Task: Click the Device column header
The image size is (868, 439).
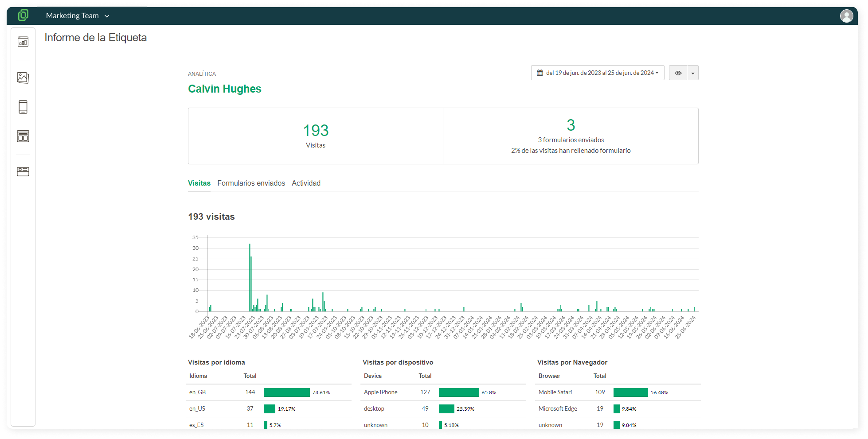Action: pyautogui.click(x=373, y=376)
